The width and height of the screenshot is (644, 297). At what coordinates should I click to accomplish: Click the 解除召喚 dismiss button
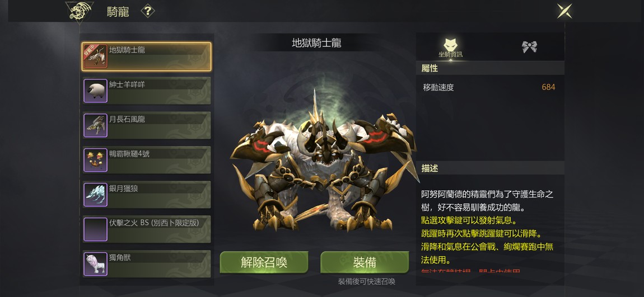click(x=264, y=262)
